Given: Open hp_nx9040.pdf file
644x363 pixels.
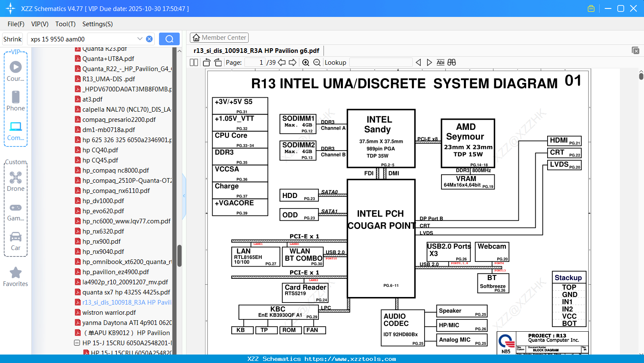Looking at the screenshot, I should click(103, 251).
